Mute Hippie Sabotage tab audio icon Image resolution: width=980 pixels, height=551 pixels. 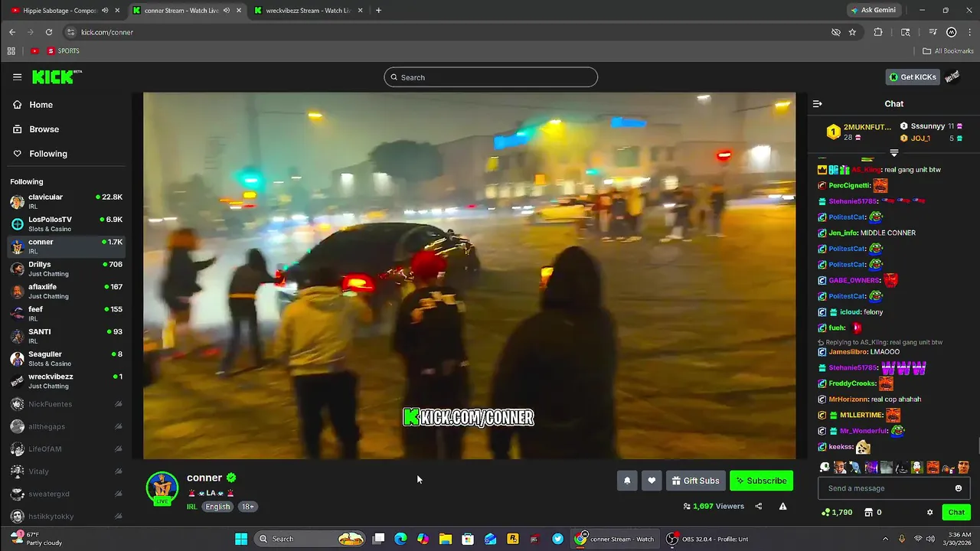tap(105, 10)
